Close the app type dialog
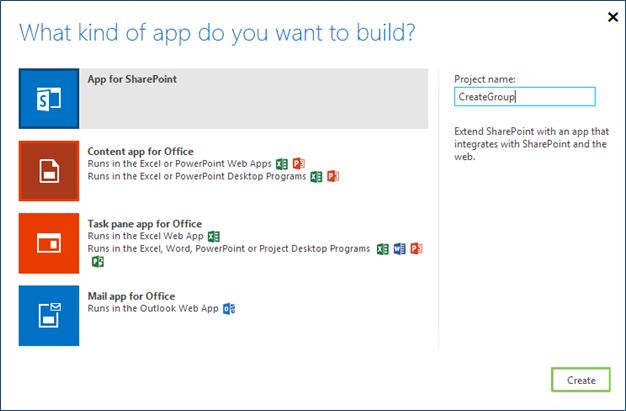 [613, 17]
